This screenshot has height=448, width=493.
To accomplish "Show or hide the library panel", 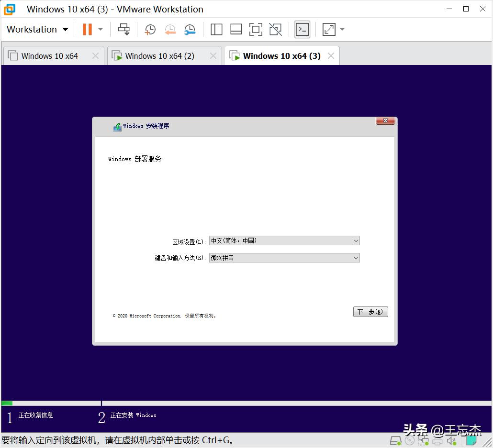I will [x=216, y=29].
